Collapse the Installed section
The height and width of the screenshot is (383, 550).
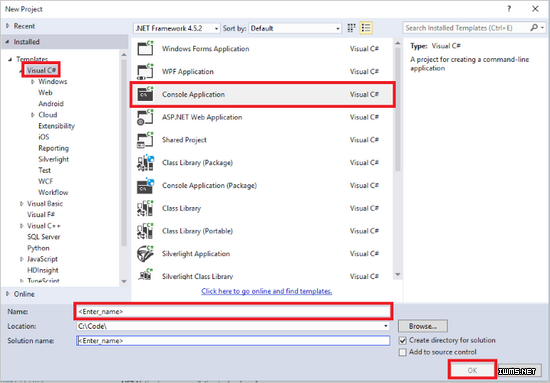click(x=7, y=42)
